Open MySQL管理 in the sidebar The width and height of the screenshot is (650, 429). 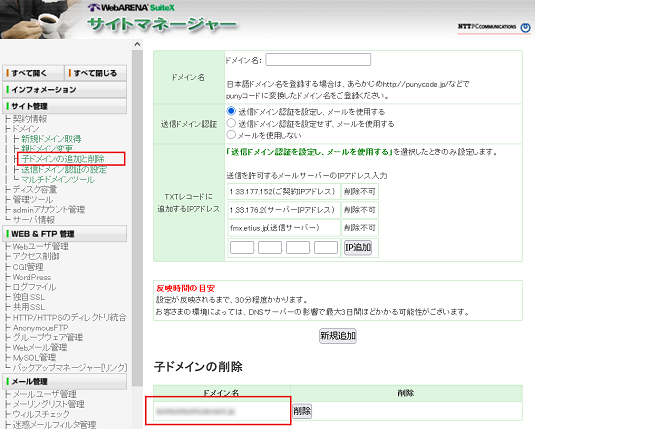coord(34,357)
